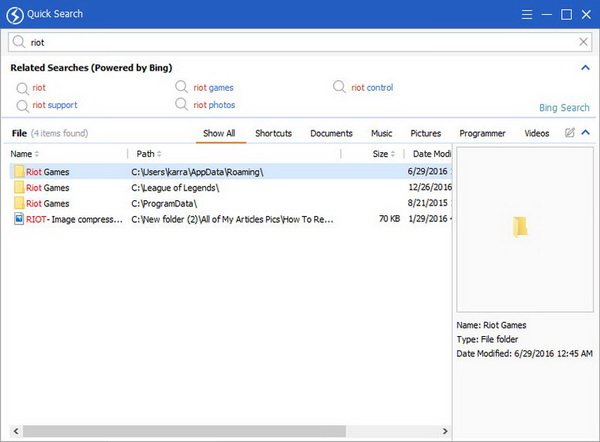Sort results by Size column
Viewport: 600px width, 442px height.
coord(380,154)
